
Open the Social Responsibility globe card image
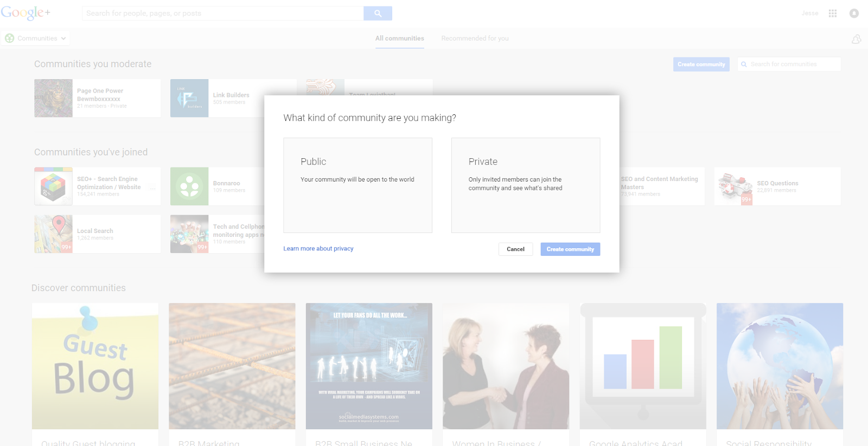point(780,366)
